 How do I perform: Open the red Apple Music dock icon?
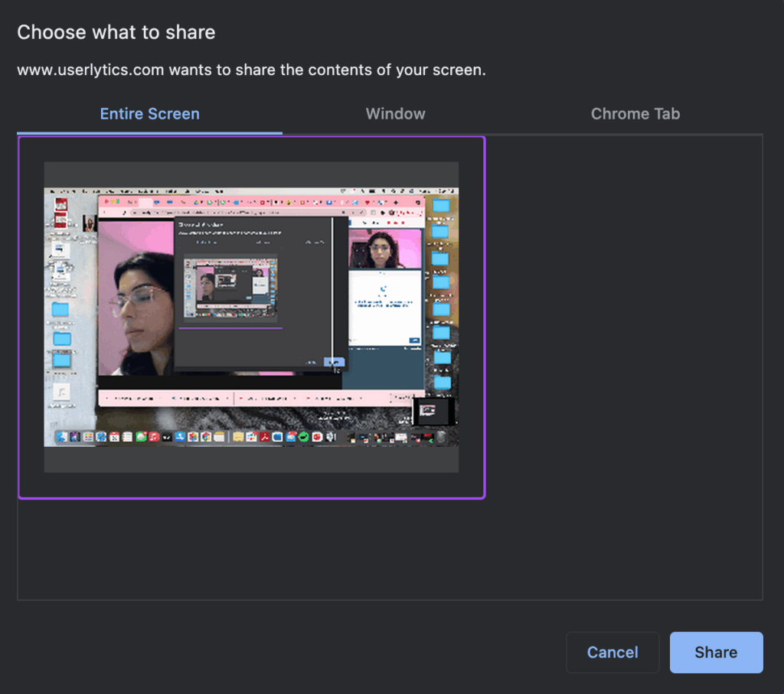point(154,437)
